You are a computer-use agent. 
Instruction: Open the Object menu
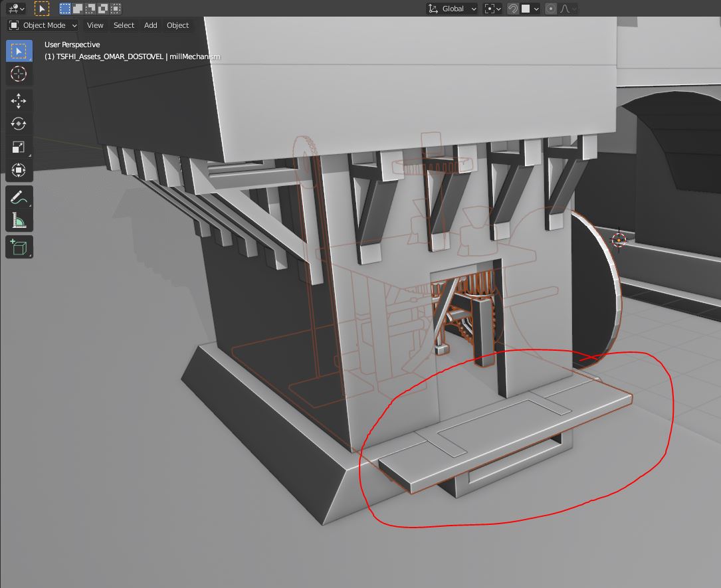point(177,25)
